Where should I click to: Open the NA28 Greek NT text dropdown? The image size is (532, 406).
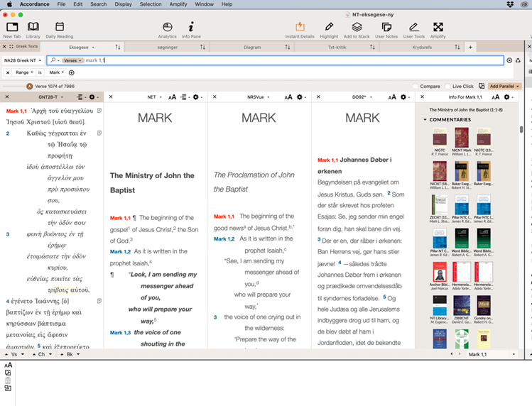click(x=21, y=60)
